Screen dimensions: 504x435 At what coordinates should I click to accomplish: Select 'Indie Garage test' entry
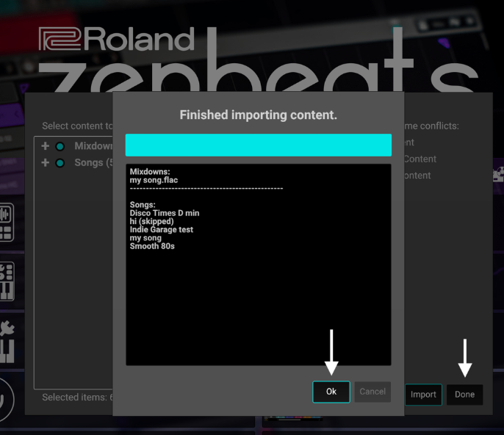click(162, 229)
